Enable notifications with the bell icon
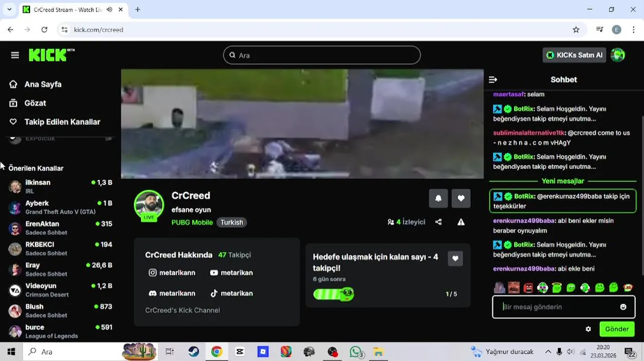644x361 pixels. point(438,198)
